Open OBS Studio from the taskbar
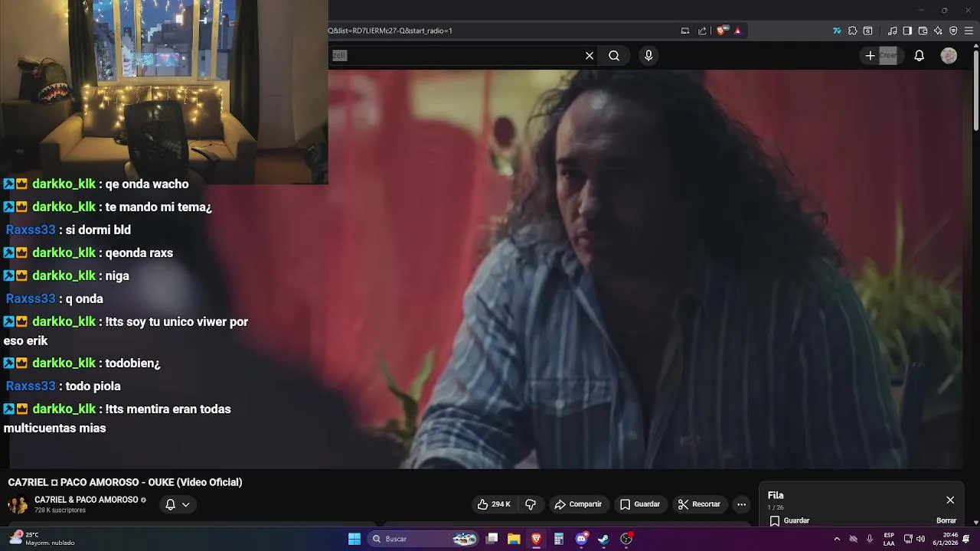 [x=626, y=539]
